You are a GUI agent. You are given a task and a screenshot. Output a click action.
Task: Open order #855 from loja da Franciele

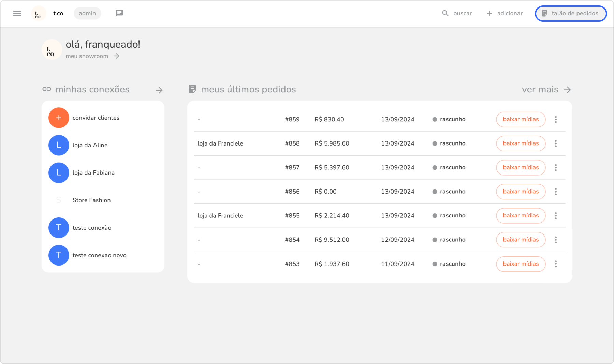(292, 216)
